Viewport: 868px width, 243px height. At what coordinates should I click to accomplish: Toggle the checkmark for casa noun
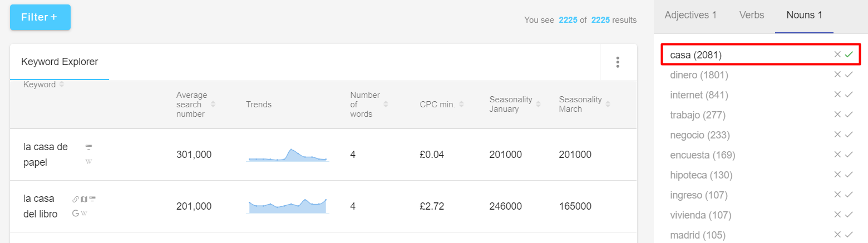coord(849,54)
